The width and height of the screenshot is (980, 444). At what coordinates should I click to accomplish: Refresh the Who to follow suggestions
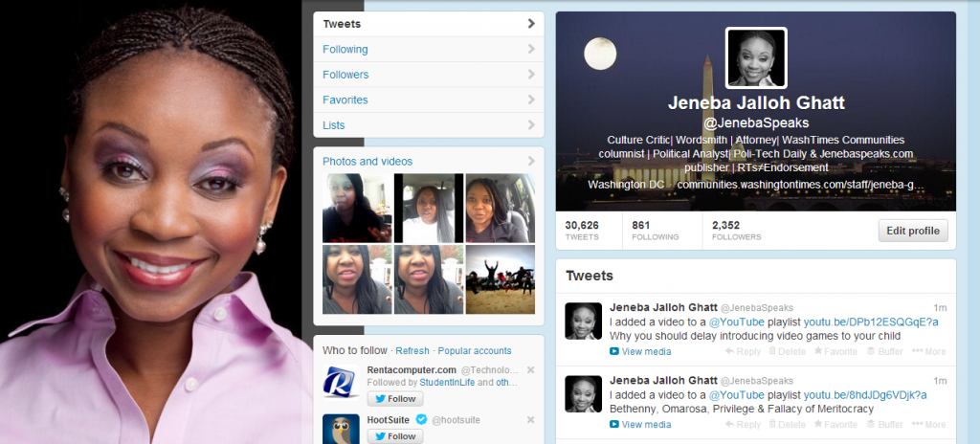[412, 351]
